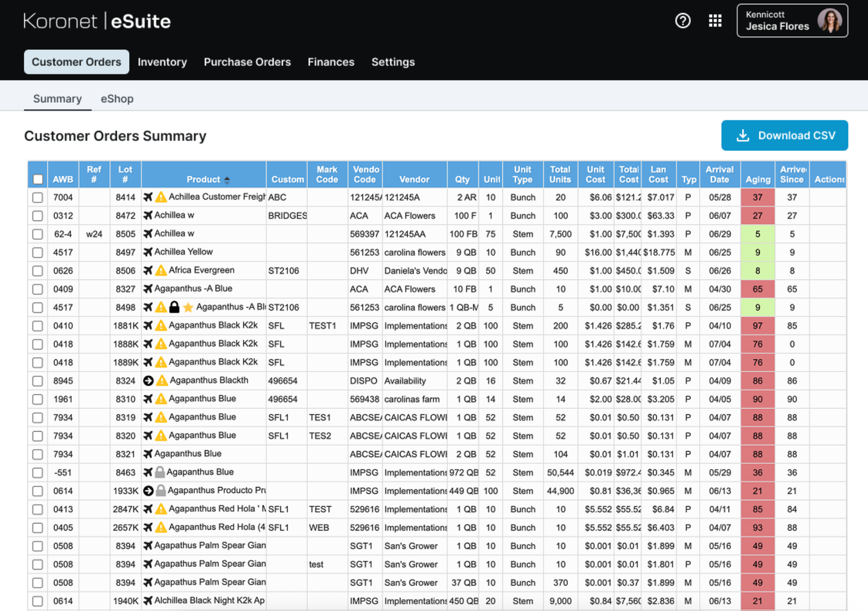
Task: Check the row checkbox for AWB 7004
Action: click(x=37, y=197)
